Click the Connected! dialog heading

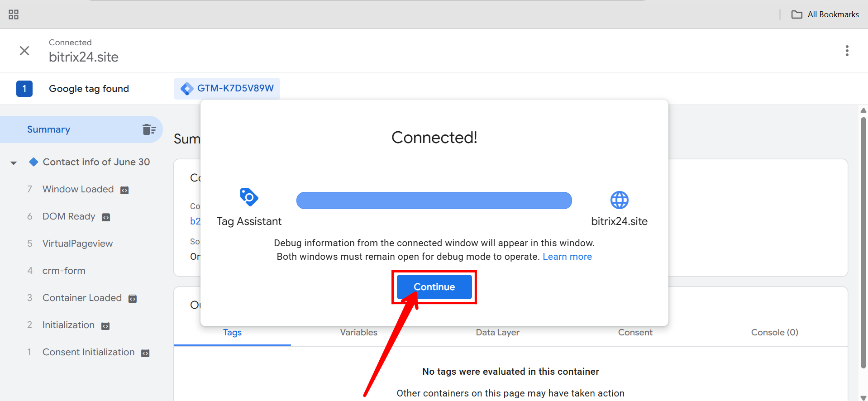click(x=434, y=138)
